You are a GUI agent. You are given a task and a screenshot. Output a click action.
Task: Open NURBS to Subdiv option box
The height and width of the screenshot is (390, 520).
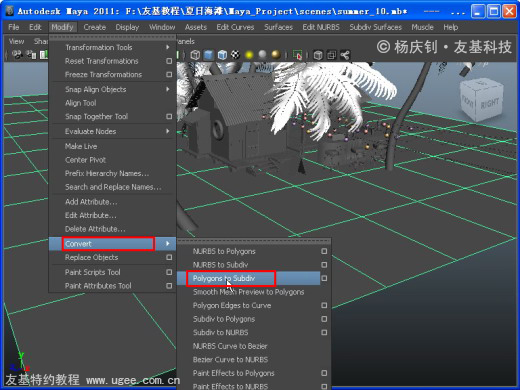[x=324, y=265]
